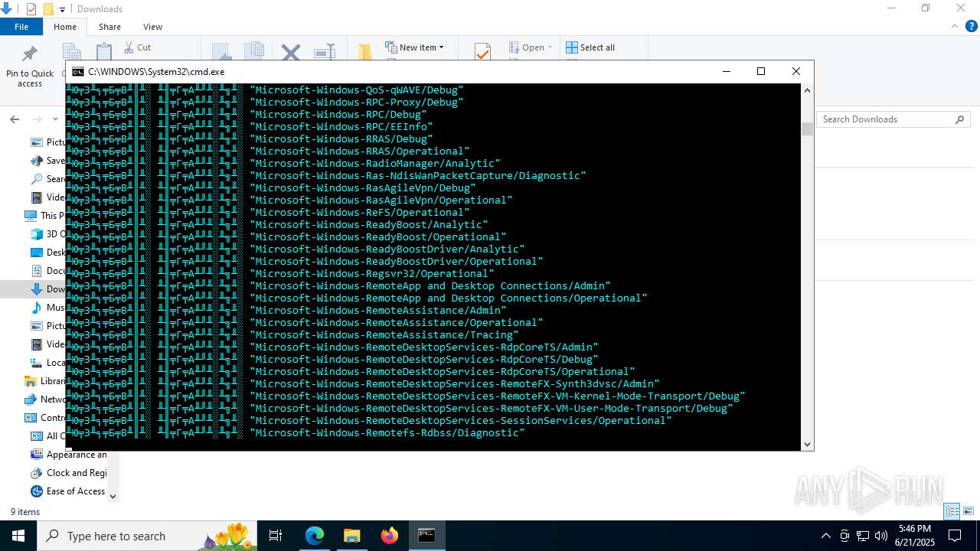
Task: Click the New folder icon in ribbon
Action: [364, 52]
